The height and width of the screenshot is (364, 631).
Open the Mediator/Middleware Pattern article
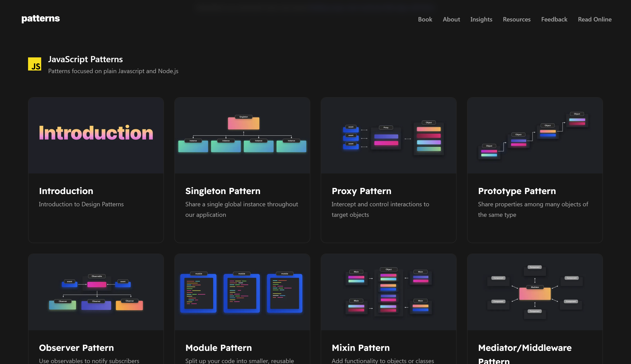(x=525, y=348)
